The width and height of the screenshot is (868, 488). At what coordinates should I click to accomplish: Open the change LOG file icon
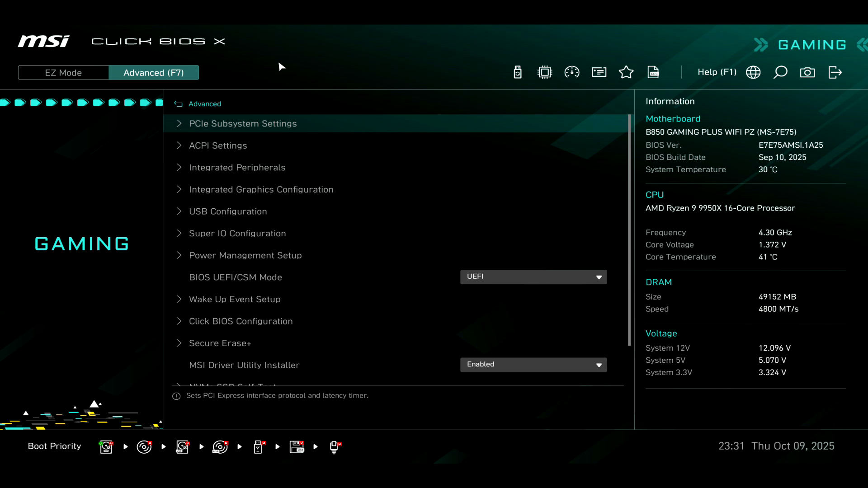(653, 72)
